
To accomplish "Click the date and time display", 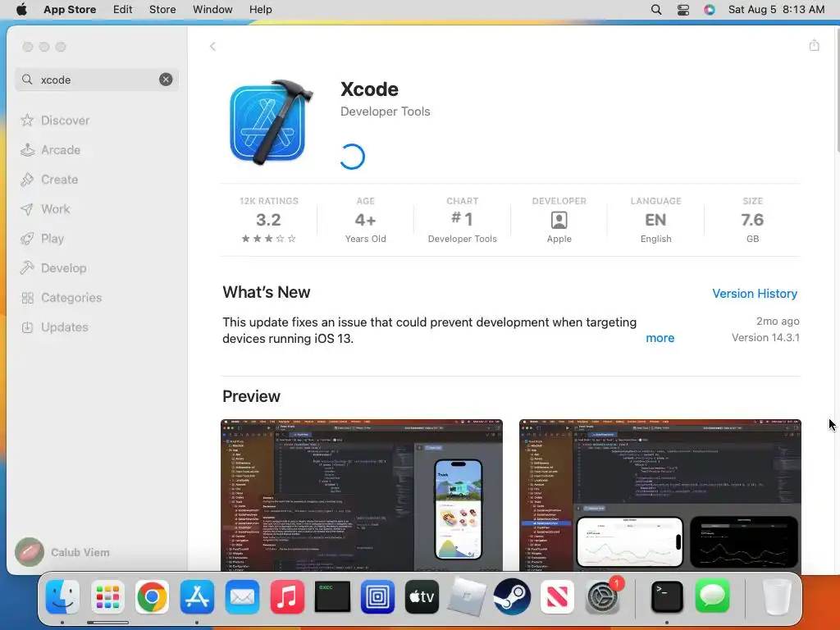I will (776, 9).
